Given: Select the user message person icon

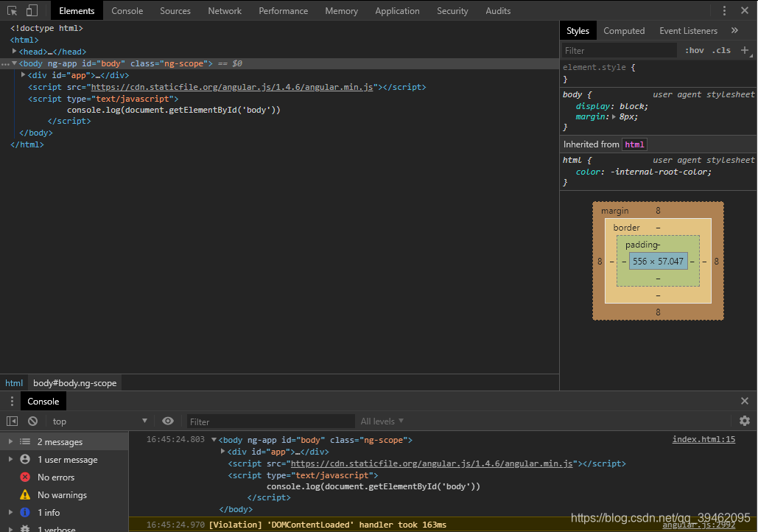Looking at the screenshot, I should tap(25, 460).
